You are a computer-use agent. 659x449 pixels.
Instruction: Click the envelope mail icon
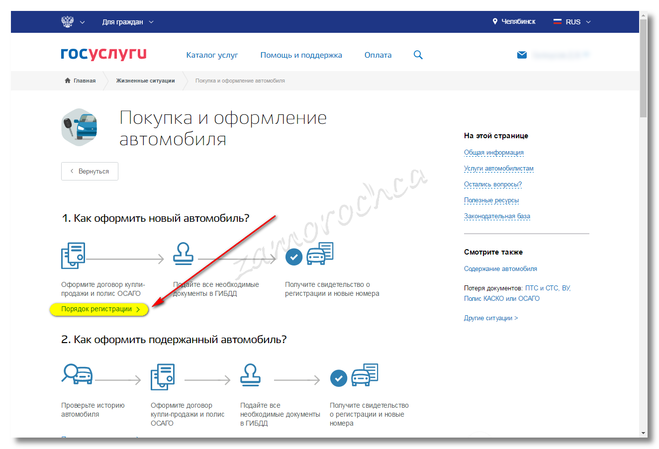(521, 55)
